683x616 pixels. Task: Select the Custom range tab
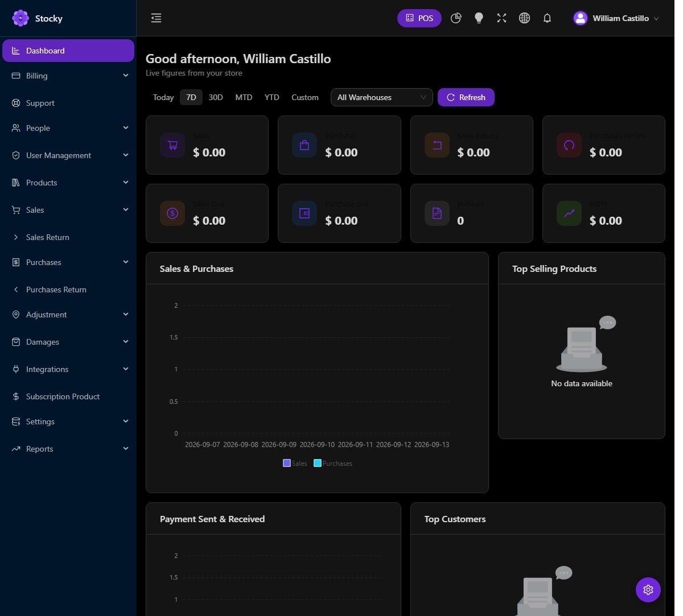(x=305, y=97)
